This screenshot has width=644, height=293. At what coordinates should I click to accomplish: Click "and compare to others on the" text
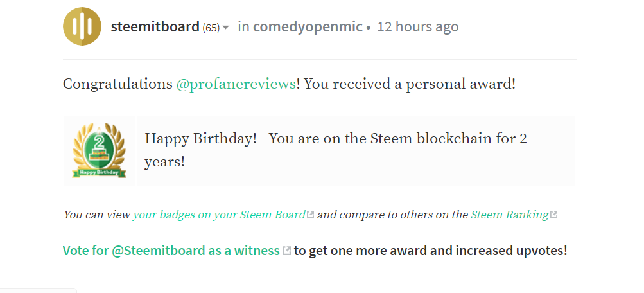point(392,215)
